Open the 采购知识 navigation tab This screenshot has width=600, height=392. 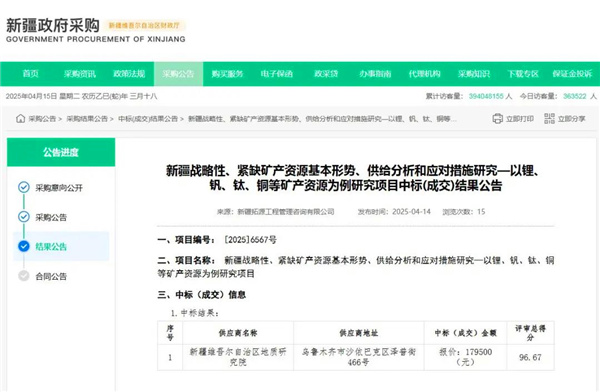coord(474,74)
